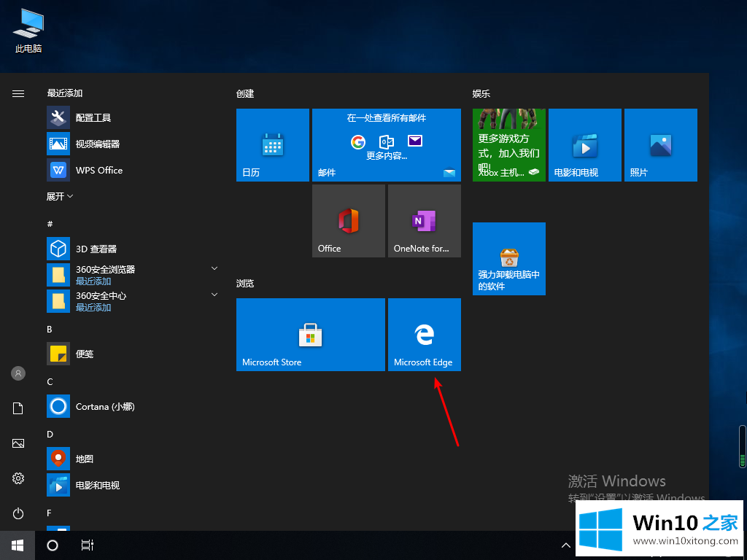Jump to letter index B

coord(50,330)
